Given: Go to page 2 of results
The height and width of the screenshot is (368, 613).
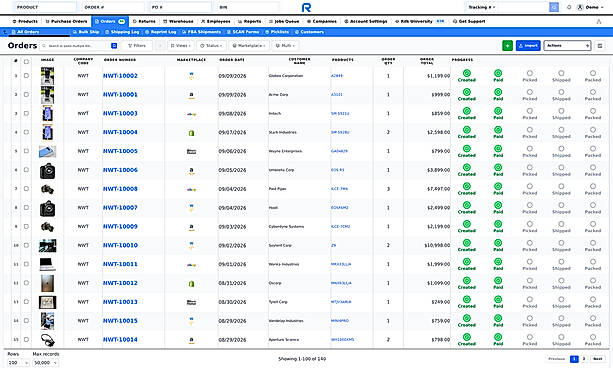Looking at the screenshot, I should coord(584,359).
